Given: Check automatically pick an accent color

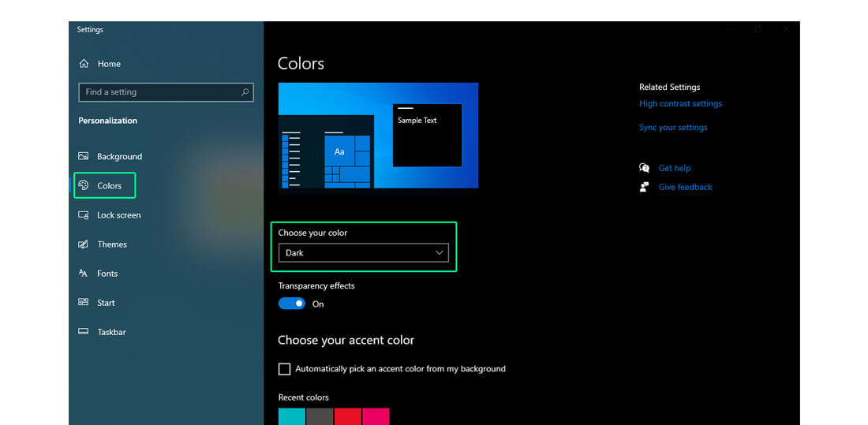Looking at the screenshot, I should [x=285, y=369].
